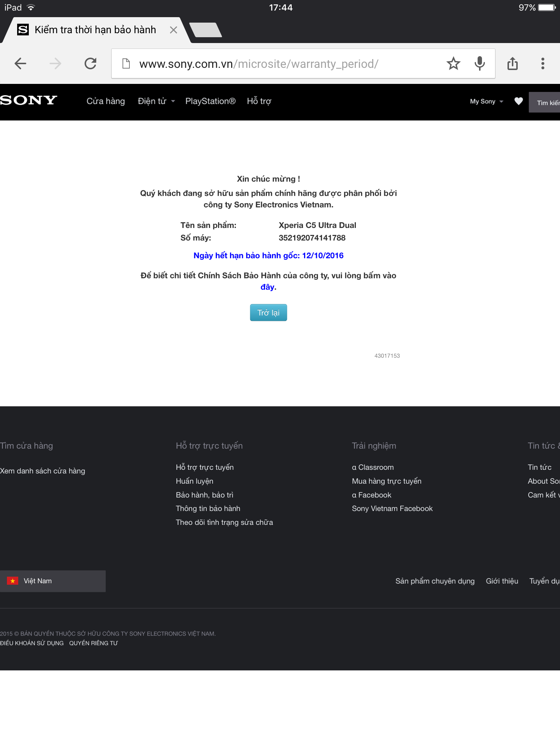Screen dimensions: 560x747
Task: Open the share sheet icon
Action: tap(513, 63)
